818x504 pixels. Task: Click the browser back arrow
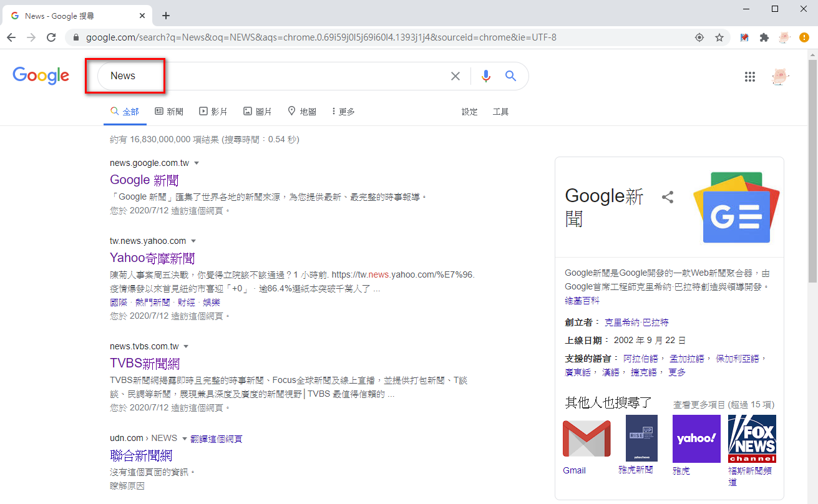(11, 37)
